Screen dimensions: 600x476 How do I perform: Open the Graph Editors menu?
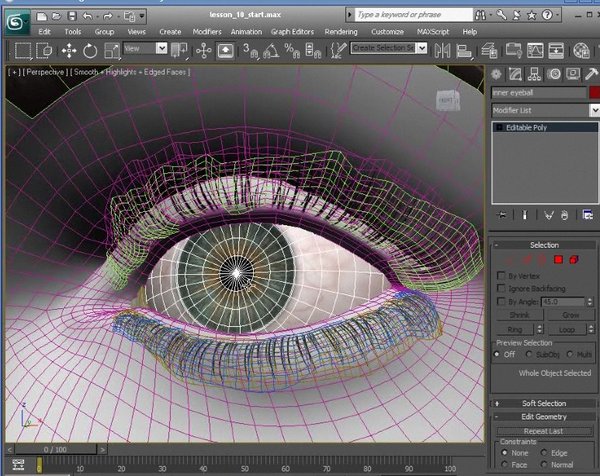click(x=293, y=32)
